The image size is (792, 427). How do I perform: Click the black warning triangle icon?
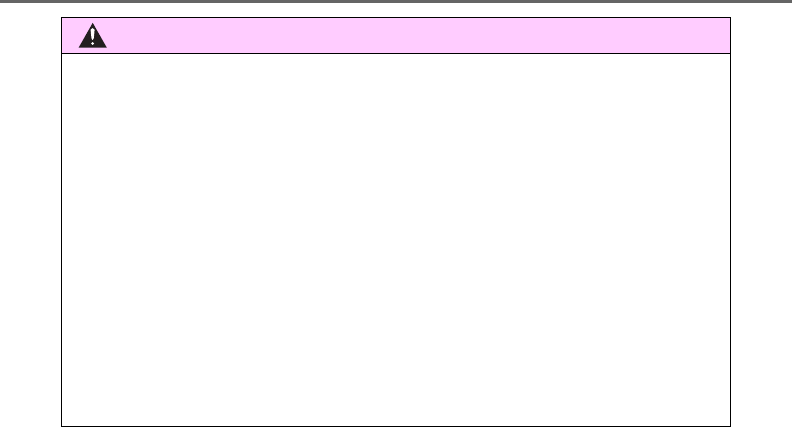coord(92,36)
